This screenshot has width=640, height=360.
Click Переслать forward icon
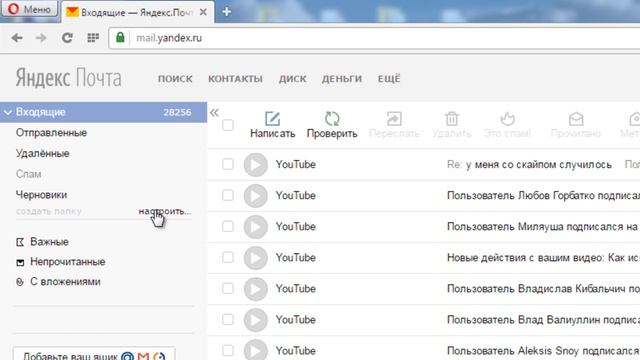point(394,119)
